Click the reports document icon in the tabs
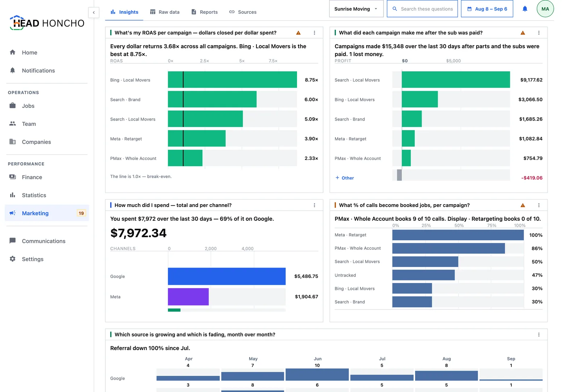 pyautogui.click(x=194, y=12)
